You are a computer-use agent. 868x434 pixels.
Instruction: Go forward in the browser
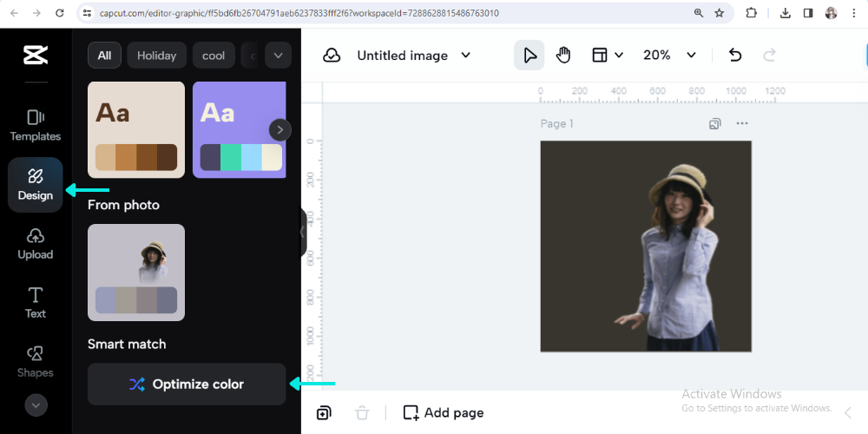click(36, 13)
